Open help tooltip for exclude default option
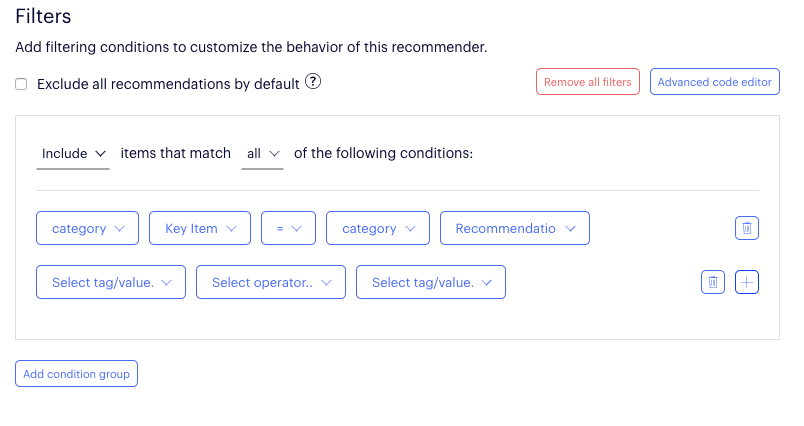The width and height of the screenshot is (804, 426). (313, 82)
